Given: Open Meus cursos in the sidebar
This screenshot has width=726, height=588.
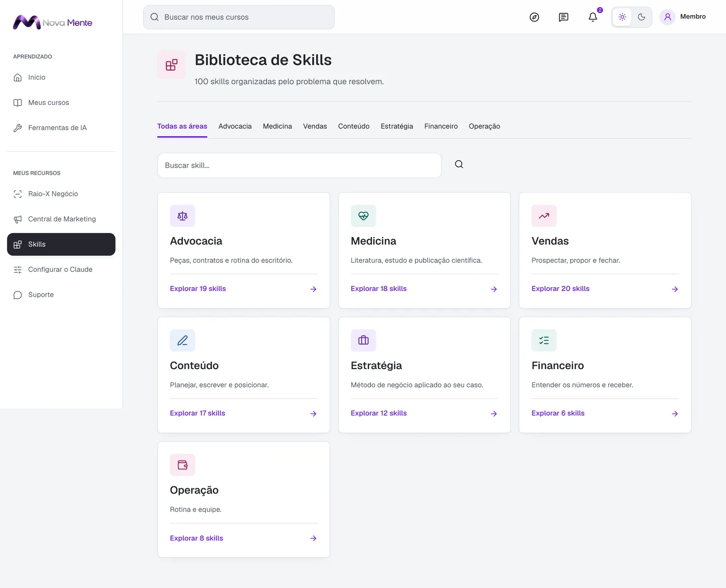Looking at the screenshot, I should 61,102.
